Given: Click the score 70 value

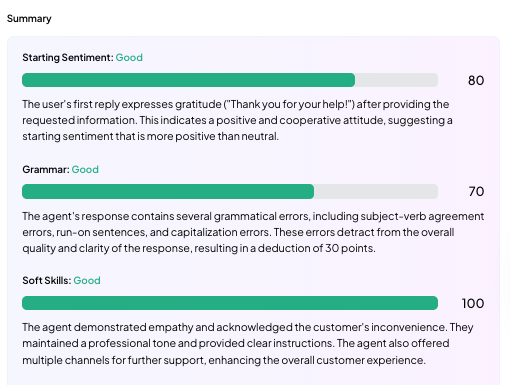Looking at the screenshot, I should [x=476, y=192].
